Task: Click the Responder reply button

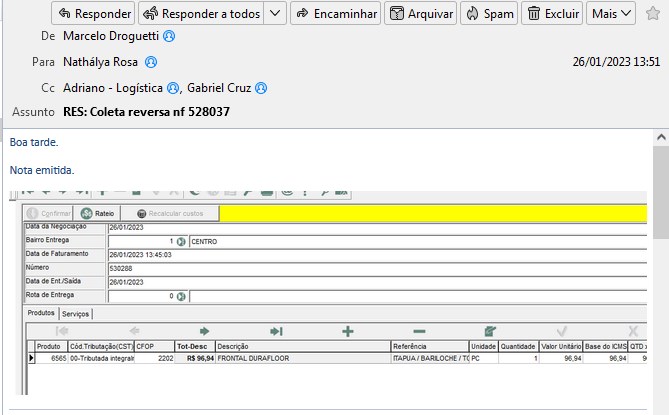Action: click(x=92, y=14)
